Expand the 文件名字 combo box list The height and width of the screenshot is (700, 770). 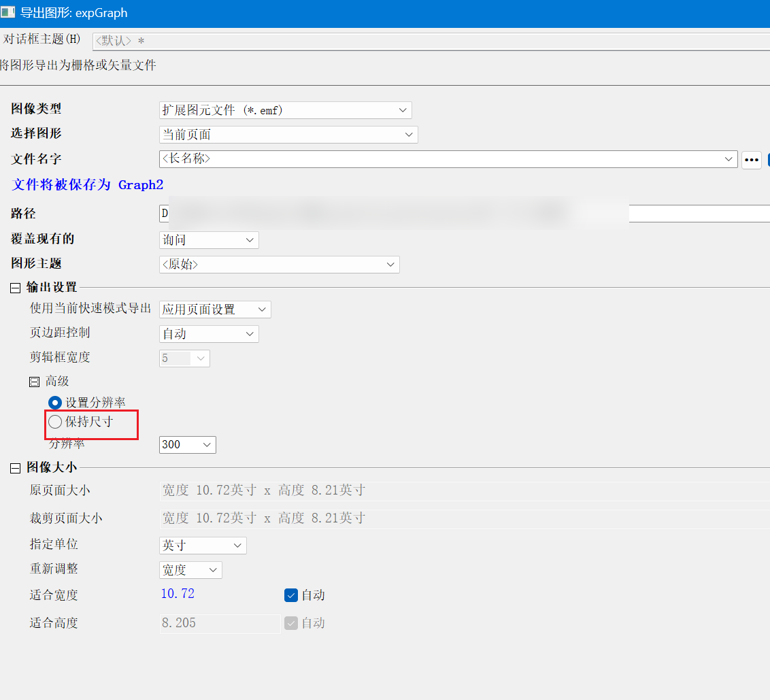[729, 159]
